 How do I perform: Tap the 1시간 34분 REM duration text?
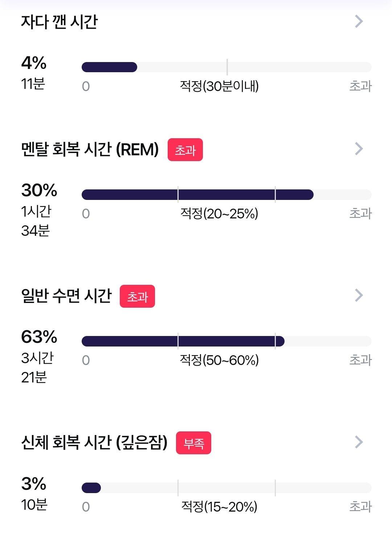(36, 221)
